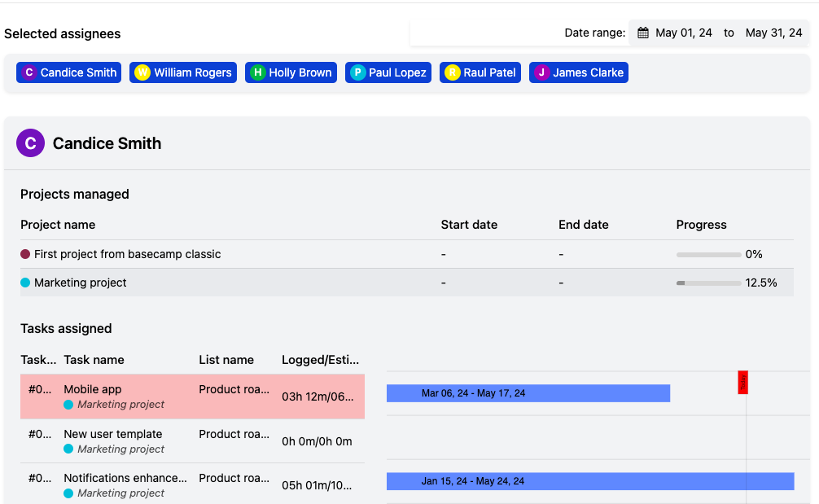The image size is (819, 504).
Task: Click the calendar icon in date range
Action: pos(643,33)
